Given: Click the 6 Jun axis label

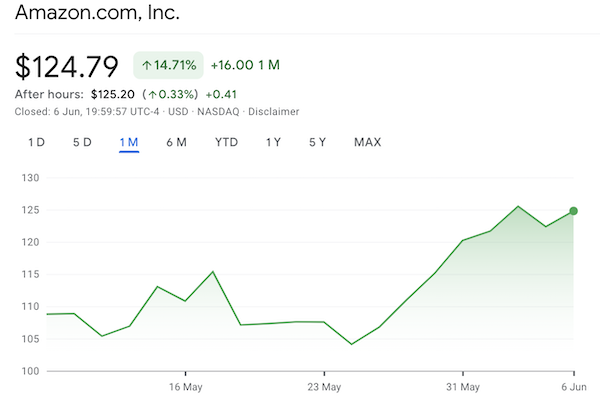Looking at the screenshot, I should coord(574,387).
